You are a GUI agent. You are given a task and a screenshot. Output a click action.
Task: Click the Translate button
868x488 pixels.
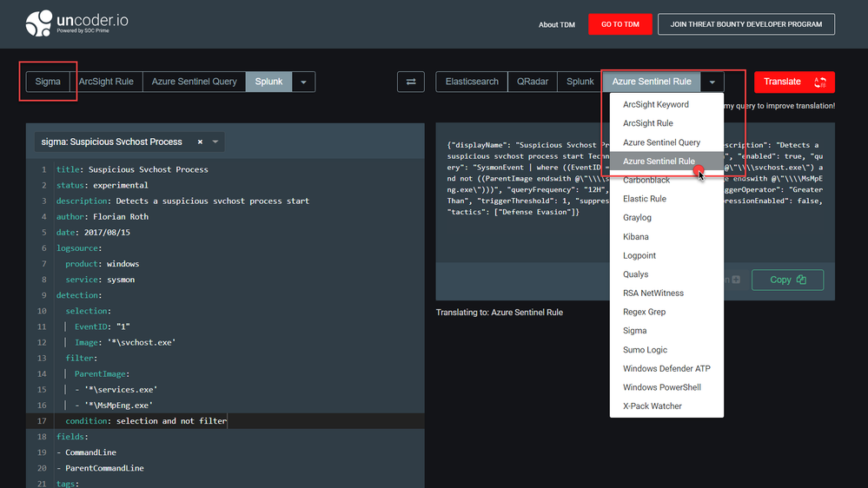[x=794, y=82]
